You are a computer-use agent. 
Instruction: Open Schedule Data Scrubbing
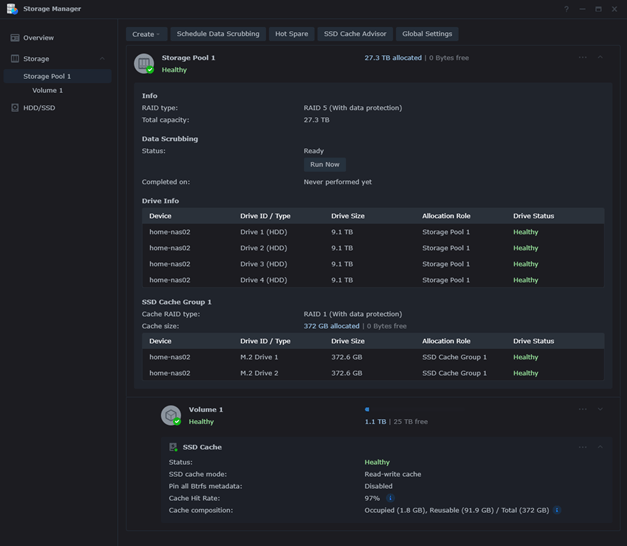point(217,34)
